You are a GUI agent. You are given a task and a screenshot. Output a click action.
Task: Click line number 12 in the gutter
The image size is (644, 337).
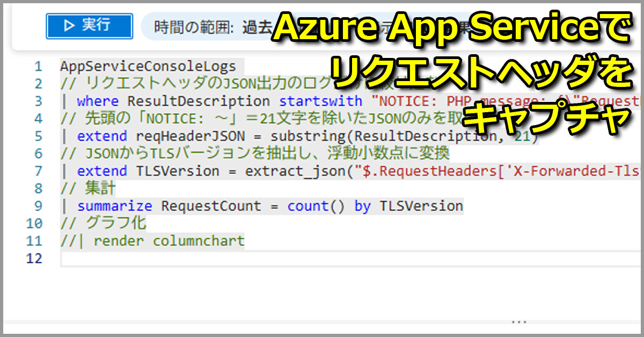click(x=34, y=259)
